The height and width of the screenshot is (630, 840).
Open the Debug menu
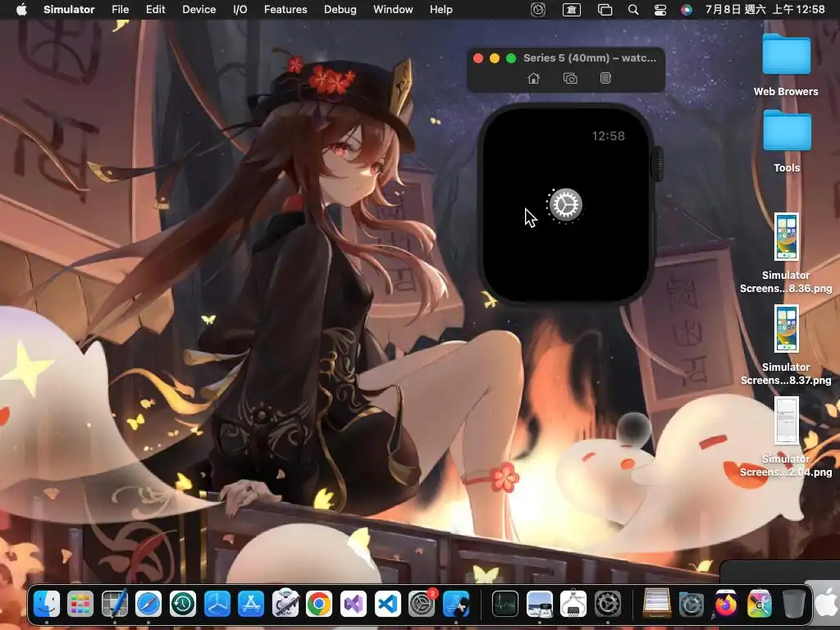point(340,9)
